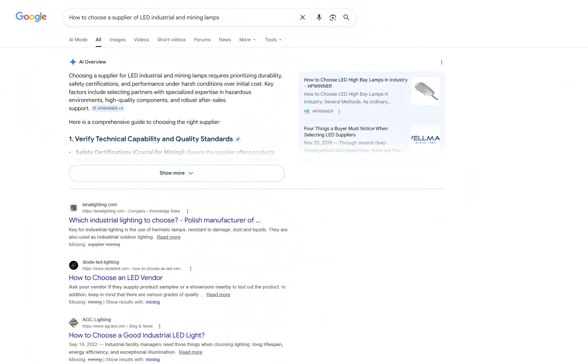Expand the AI Overview with Show more

pyautogui.click(x=177, y=173)
